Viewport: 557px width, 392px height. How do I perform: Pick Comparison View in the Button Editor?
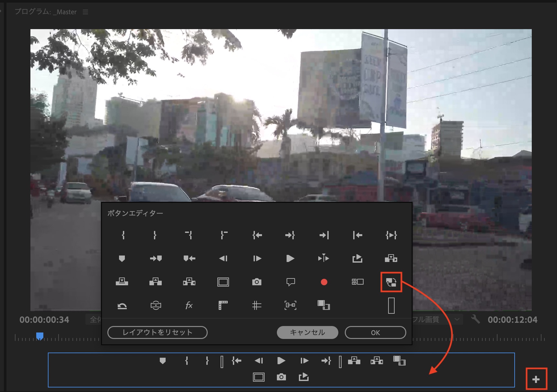pos(324,305)
